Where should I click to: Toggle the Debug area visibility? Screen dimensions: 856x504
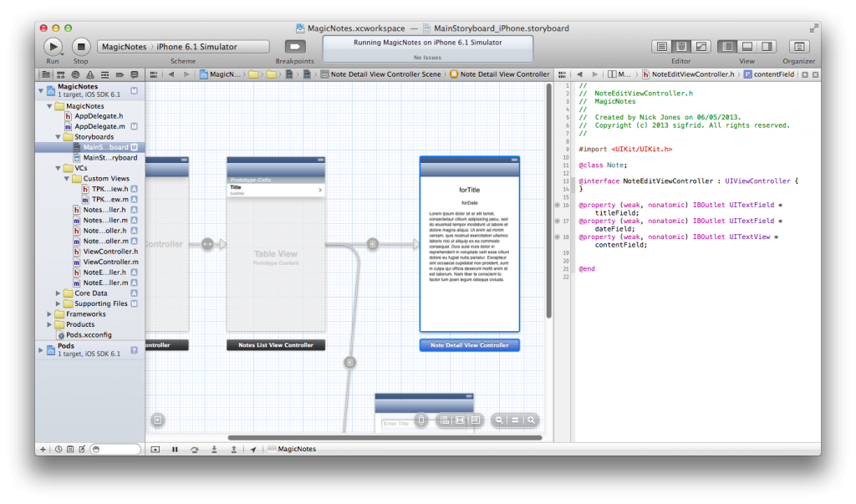coord(746,47)
